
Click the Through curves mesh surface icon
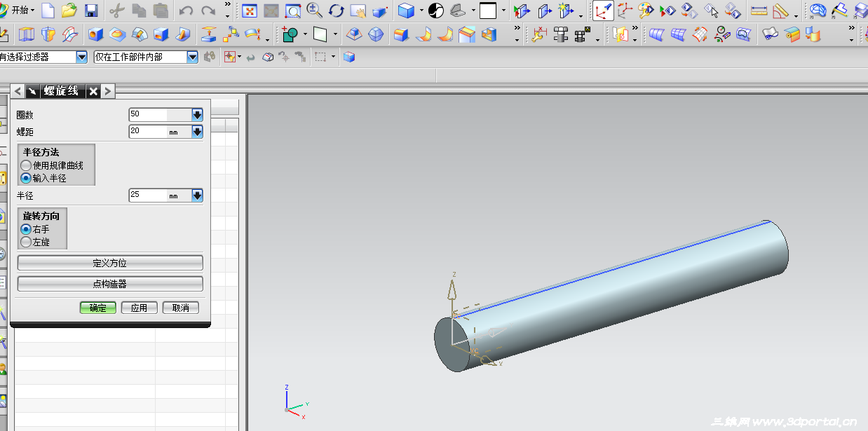678,34
